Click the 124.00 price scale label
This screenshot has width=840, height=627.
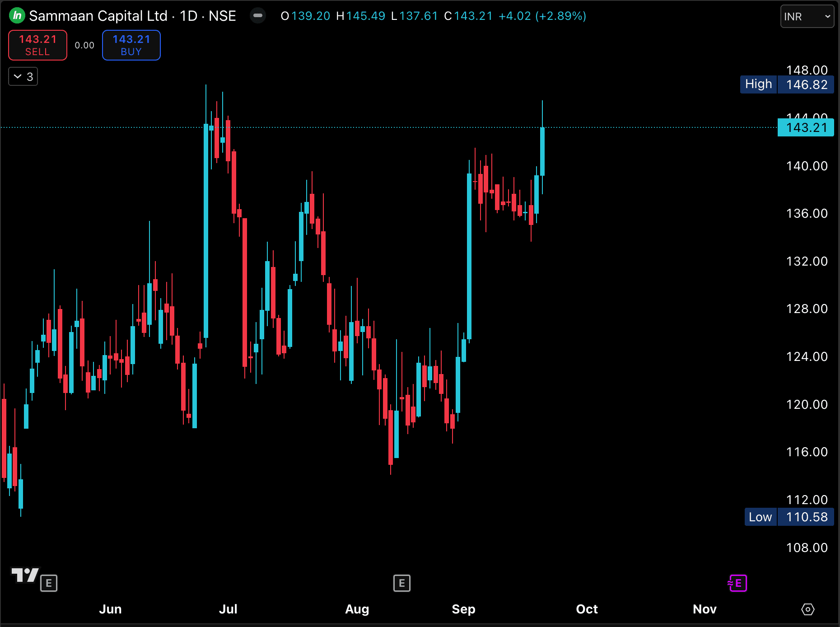tap(807, 356)
